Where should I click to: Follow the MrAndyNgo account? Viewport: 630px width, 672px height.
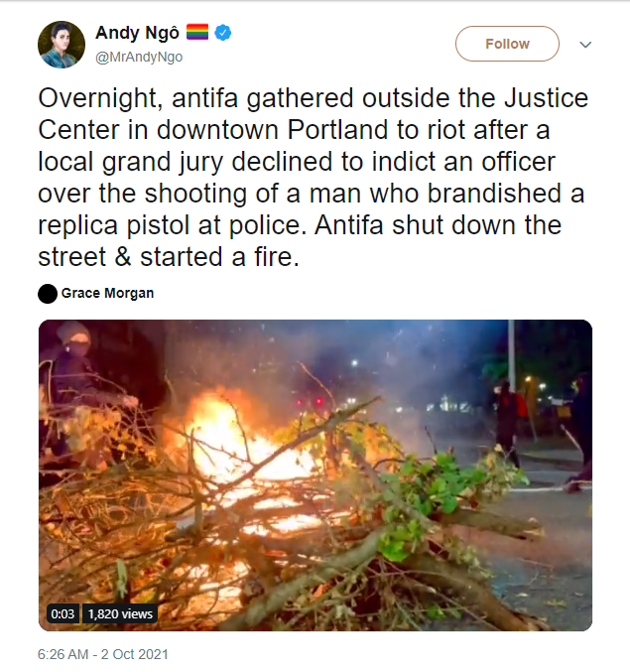(507, 44)
